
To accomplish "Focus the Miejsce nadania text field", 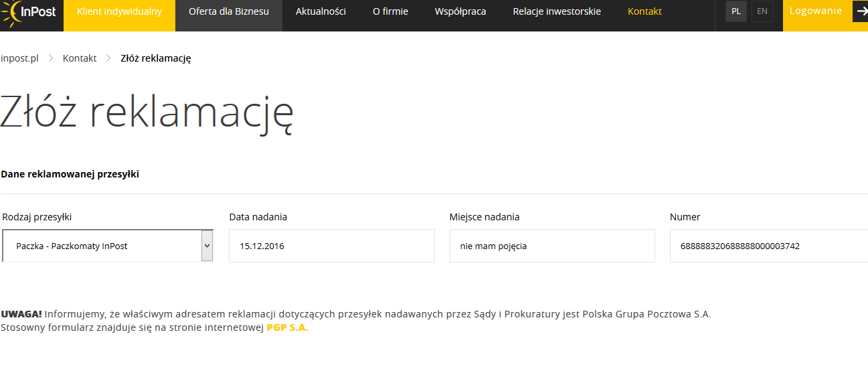I will click(551, 246).
